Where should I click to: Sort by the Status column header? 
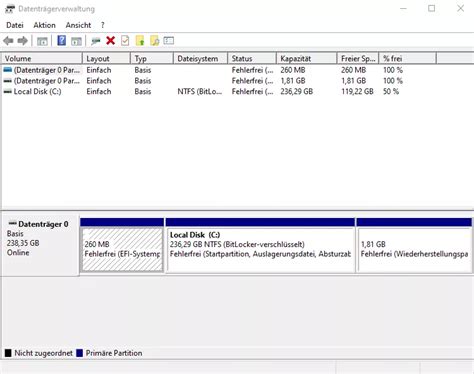(x=252, y=59)
